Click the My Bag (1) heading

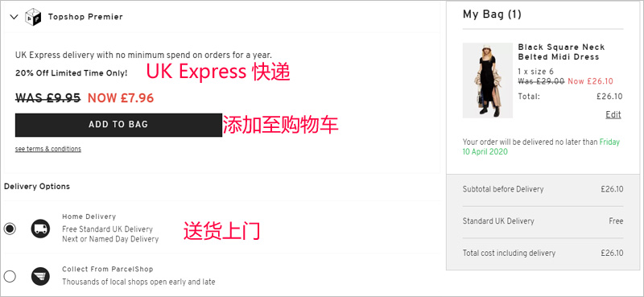pyautogui.click(x=492, y=14)
